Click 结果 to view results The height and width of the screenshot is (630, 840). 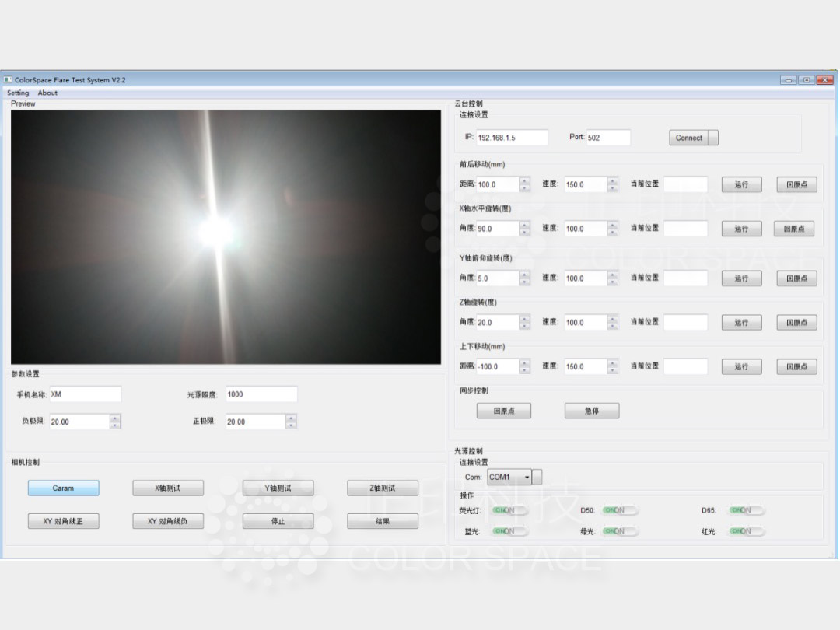tap(383, 521)
